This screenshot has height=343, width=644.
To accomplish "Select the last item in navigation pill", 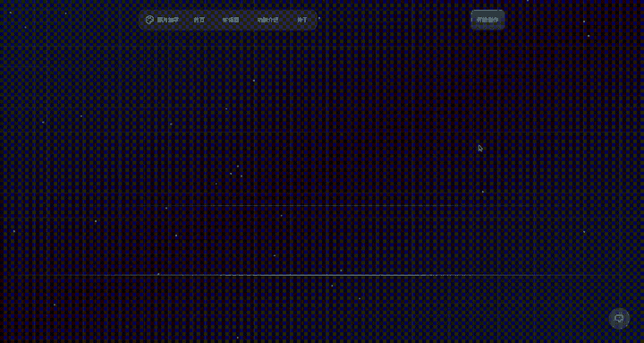I will (x=302, y=20).
